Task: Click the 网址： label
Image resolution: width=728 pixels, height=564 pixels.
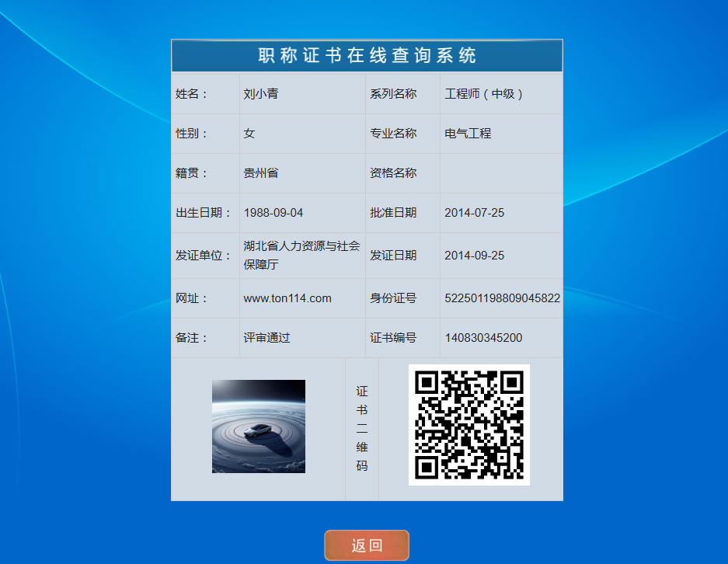Action: (191, 298)
